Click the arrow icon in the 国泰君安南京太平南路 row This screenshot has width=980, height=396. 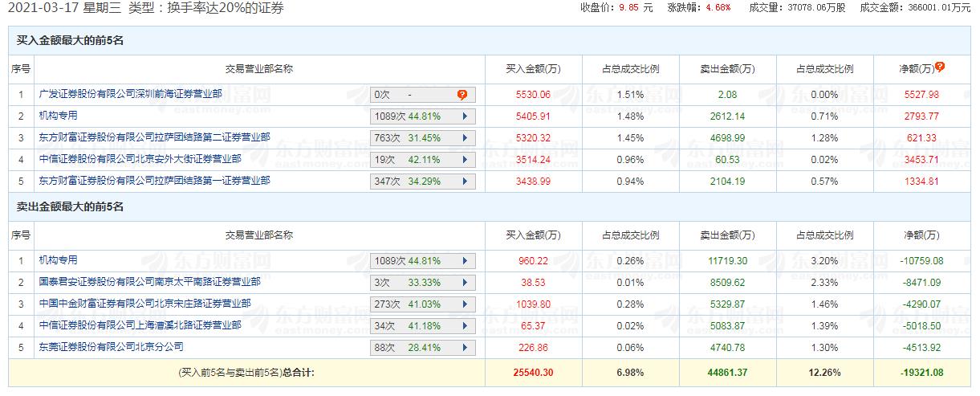[465, 283]
